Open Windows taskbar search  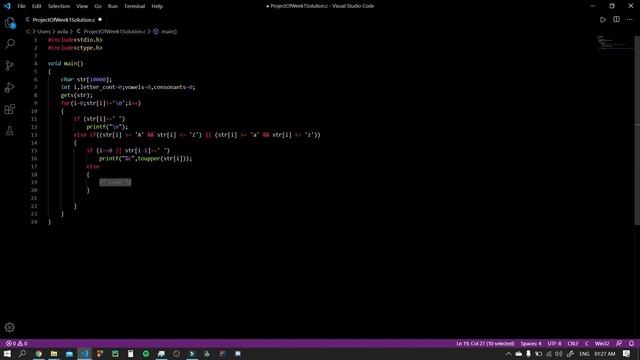pyautogui.click(x=22, y=354)
